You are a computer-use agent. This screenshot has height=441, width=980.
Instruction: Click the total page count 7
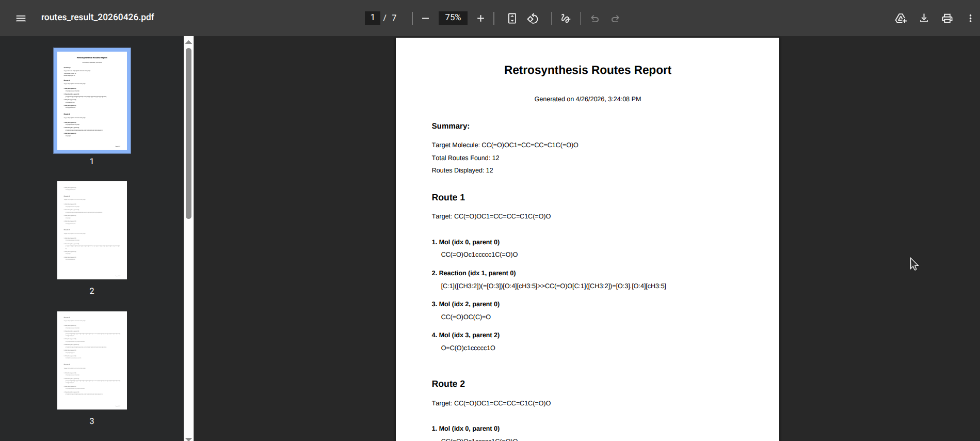tap(394, 18)
